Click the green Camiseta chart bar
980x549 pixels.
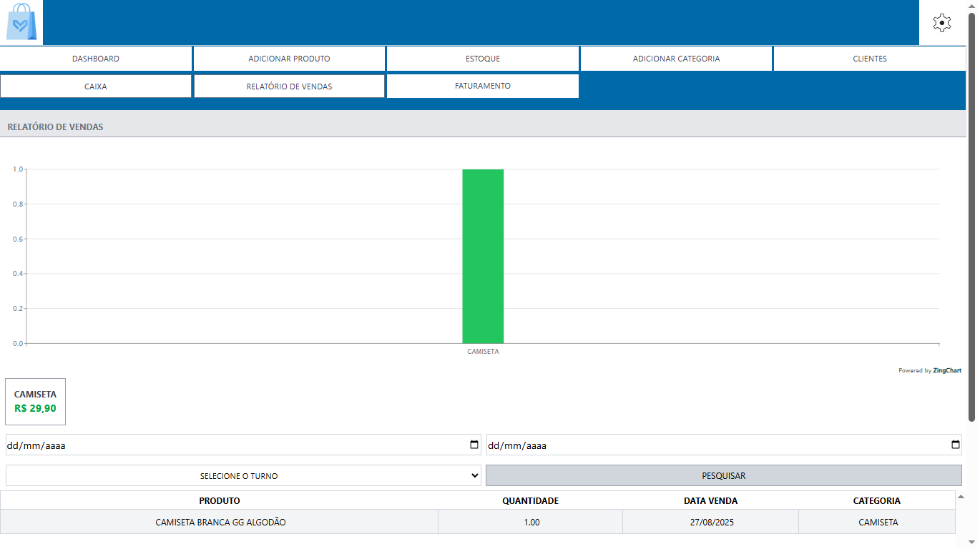coord(483,256)
